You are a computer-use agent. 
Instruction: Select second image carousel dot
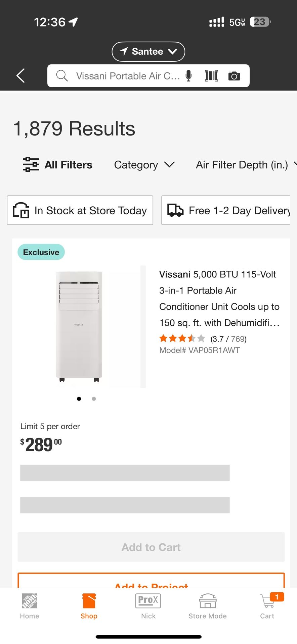(94, 399)
